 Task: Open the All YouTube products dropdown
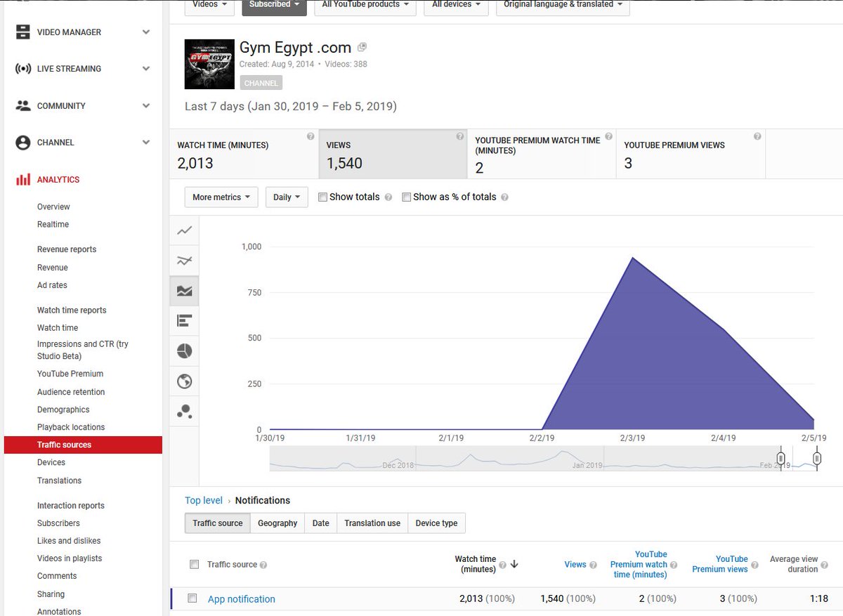[365, 6]
